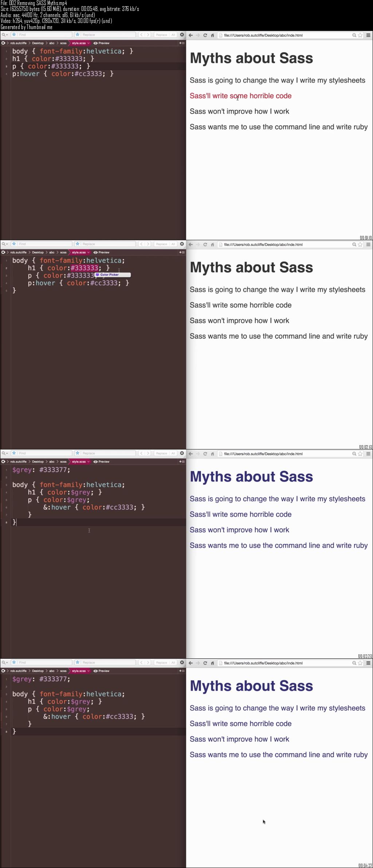Open search magnifier dropdown in 00:01:10 frame
The image size is (373, 868).
pos(5,35)
